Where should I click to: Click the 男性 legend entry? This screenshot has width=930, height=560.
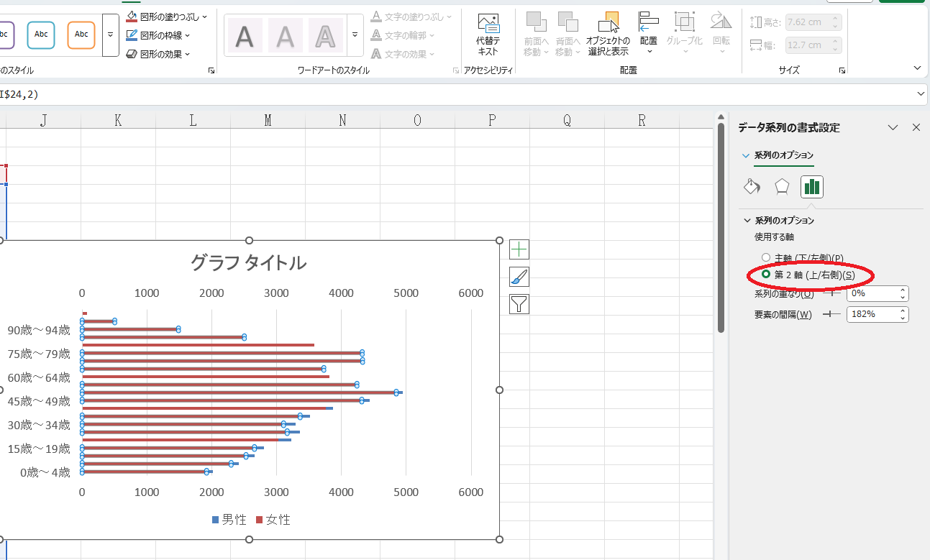tap(229, 519)
